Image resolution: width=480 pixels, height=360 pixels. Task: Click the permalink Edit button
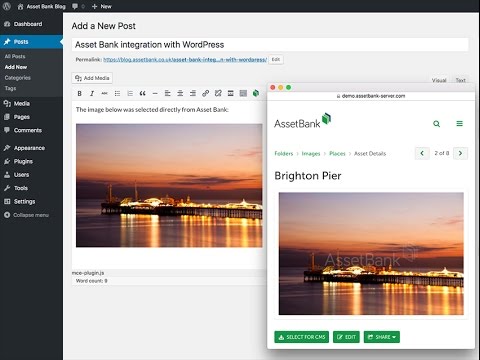(x=276, y=59)
